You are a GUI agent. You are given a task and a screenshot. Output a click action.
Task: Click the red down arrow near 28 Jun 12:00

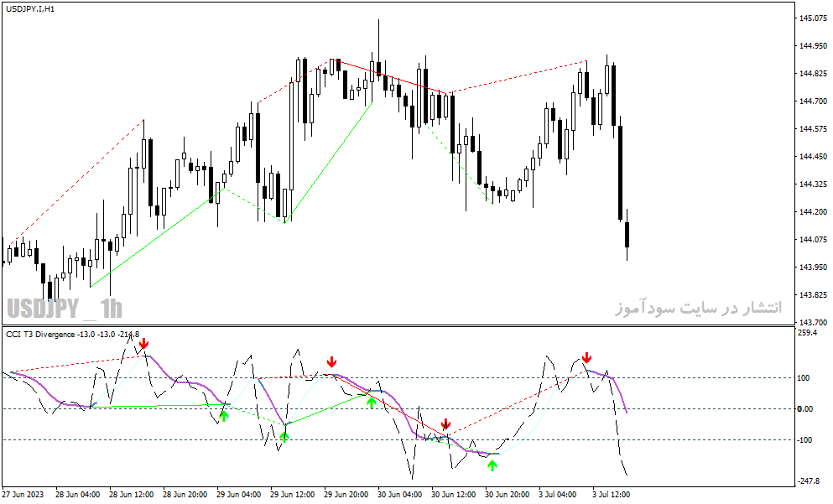coord(144,344)
